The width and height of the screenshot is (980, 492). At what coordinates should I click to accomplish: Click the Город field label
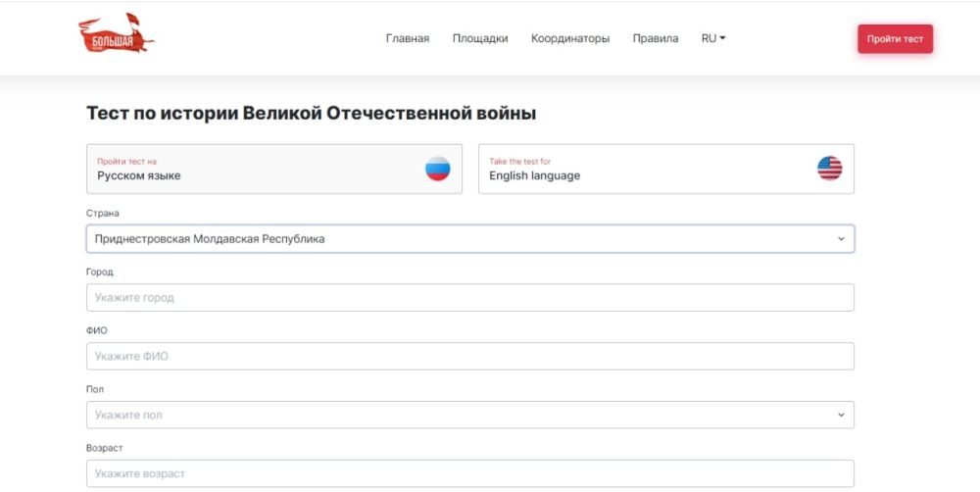(x=99, y=271)
